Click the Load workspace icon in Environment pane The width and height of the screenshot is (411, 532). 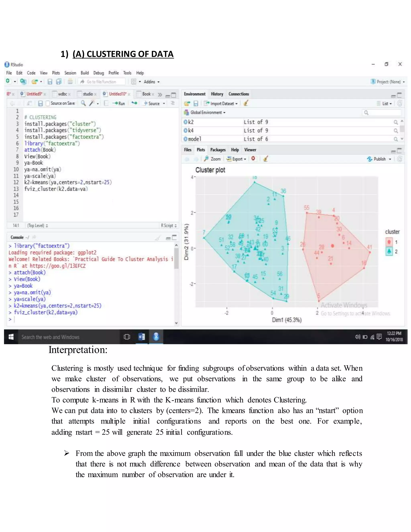[187, 104]
